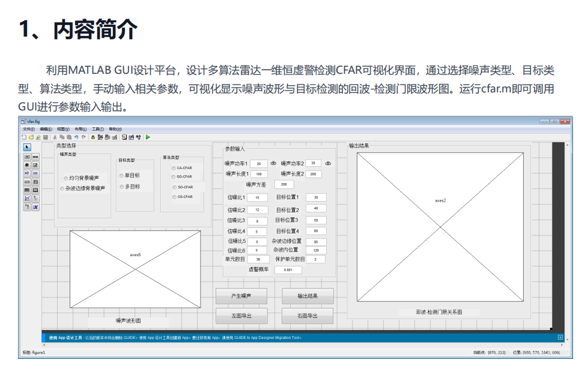Open the 布局 menu
Image resolution: width=588 pixels, height=375 pixels.
(80, 129)
